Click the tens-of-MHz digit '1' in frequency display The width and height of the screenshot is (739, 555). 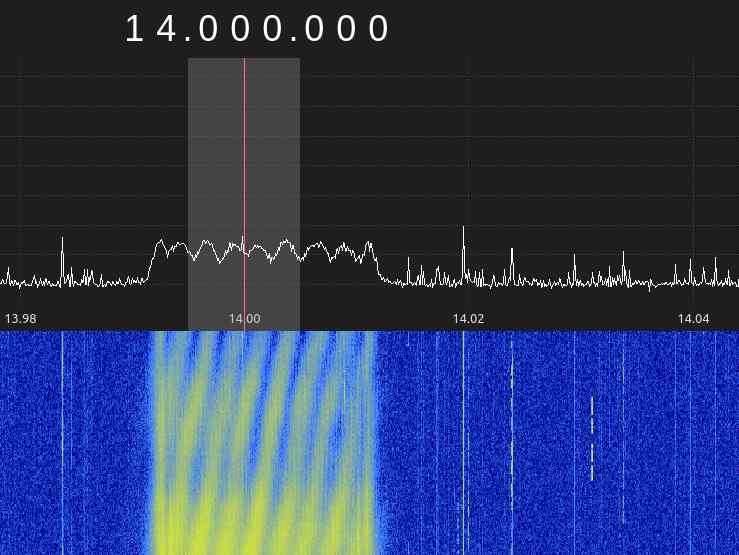tap(135, 30)
